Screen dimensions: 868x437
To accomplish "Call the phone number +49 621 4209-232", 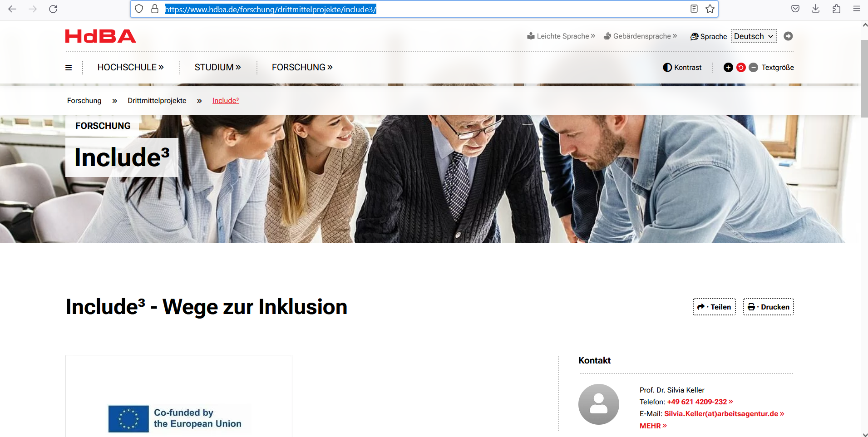I will [700, 402].
